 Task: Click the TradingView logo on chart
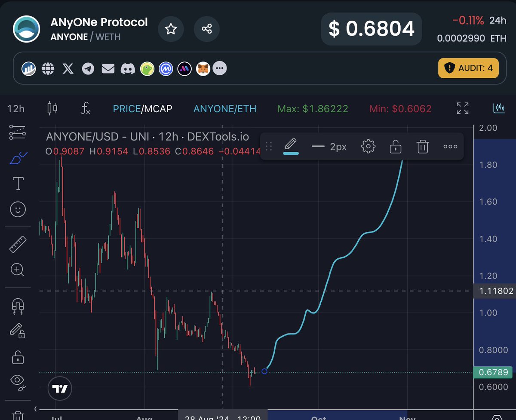[60, 389]
